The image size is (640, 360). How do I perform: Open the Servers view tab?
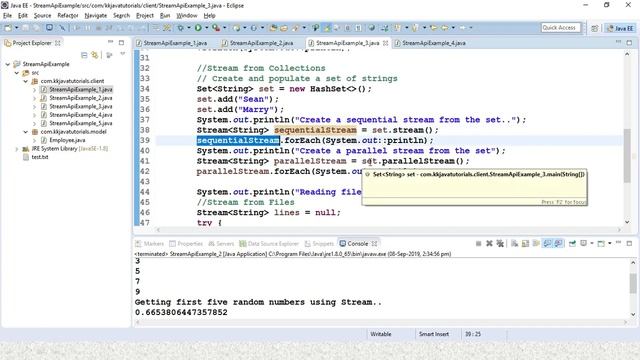pyautogui.click(x=221, y=244)
